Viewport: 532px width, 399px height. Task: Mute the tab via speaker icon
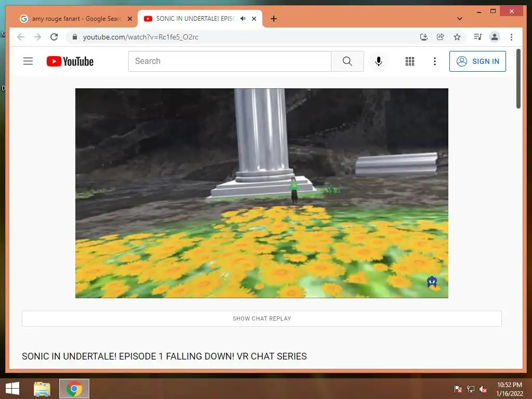tap(243, 19)
